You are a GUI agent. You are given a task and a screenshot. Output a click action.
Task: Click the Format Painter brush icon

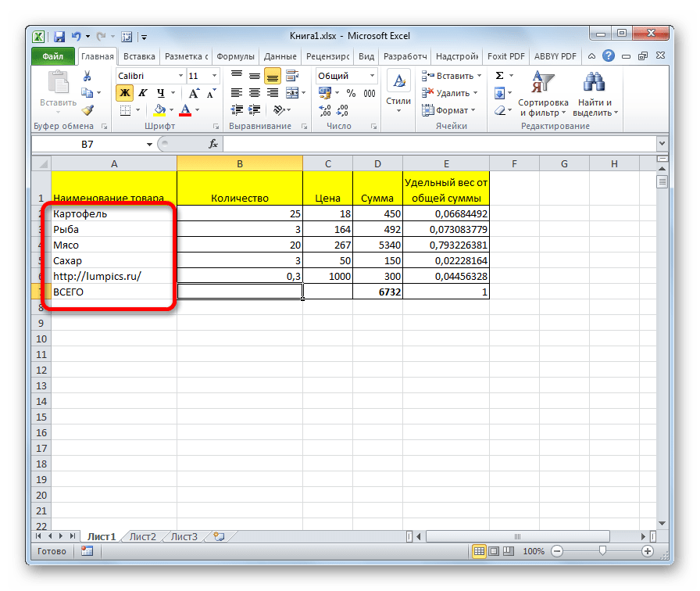pyautogui.click(x=87, y=110)
